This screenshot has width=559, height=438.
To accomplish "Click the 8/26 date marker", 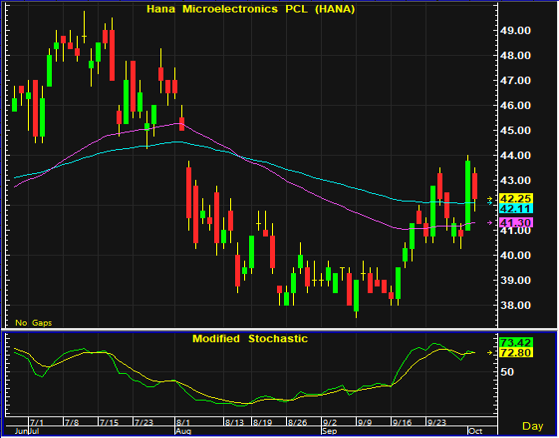I will pos(297,423).
